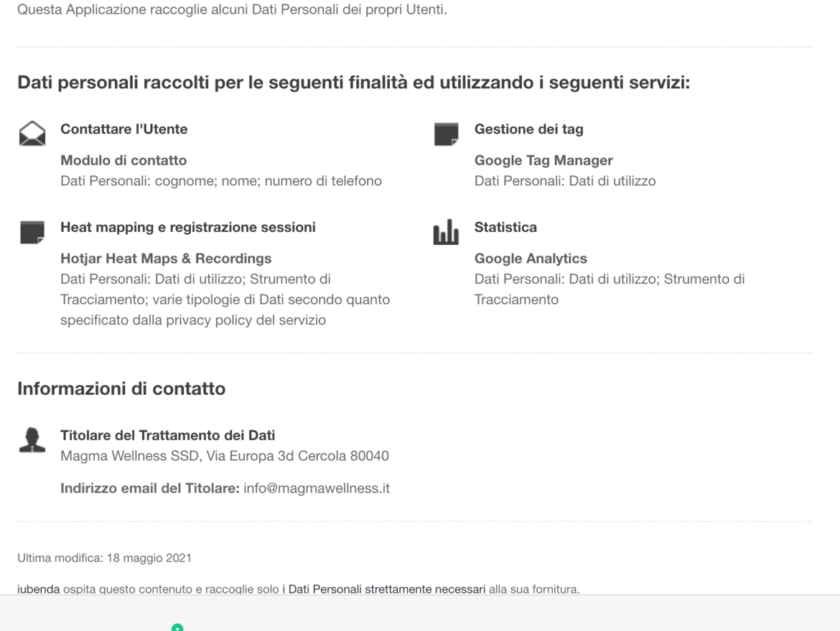Click the open envelope icon beside Contattare l'Utente

(x=32, y=134)
